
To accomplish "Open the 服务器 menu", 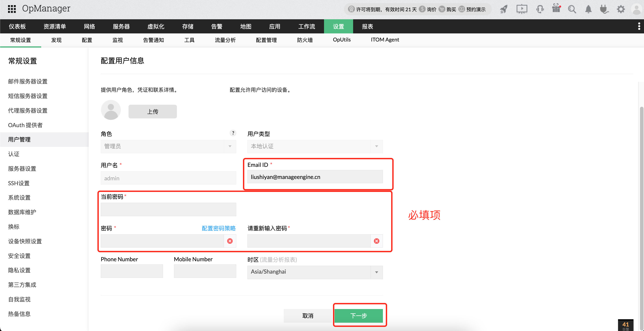I will 121,26.
